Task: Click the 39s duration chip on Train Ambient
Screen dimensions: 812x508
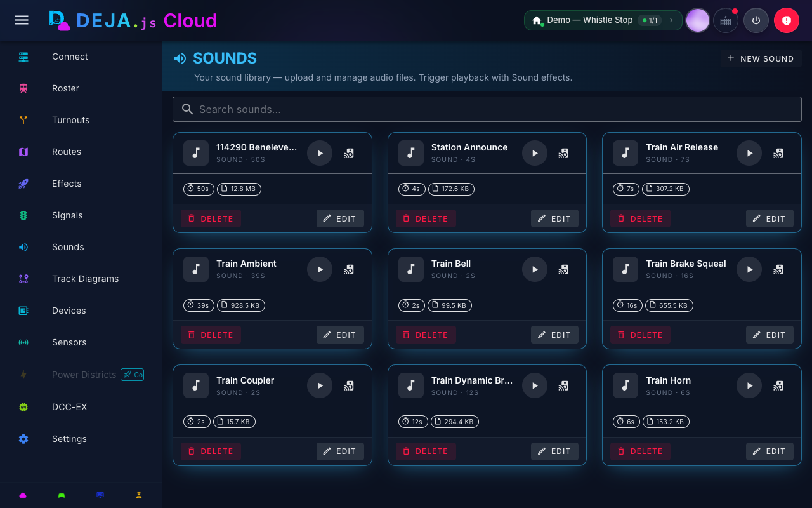Action: 199,305
